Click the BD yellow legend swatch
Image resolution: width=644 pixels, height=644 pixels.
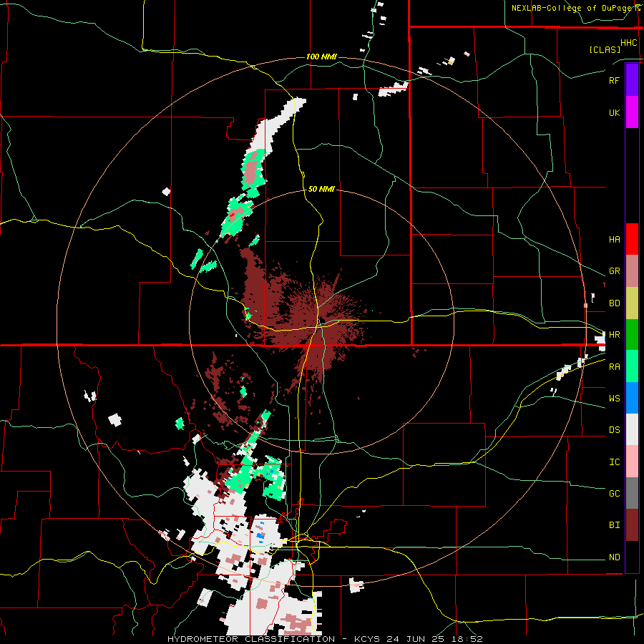(632, 303)
